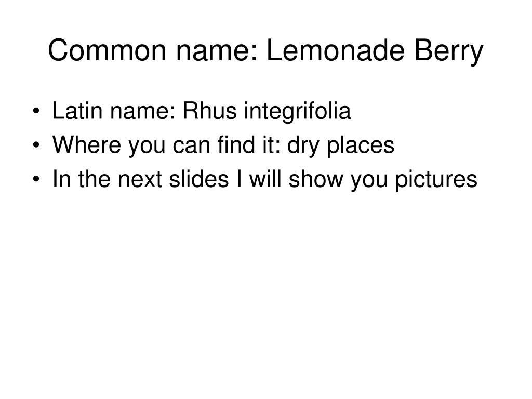Click the word 'Berry' in the title

click(449, 52)
